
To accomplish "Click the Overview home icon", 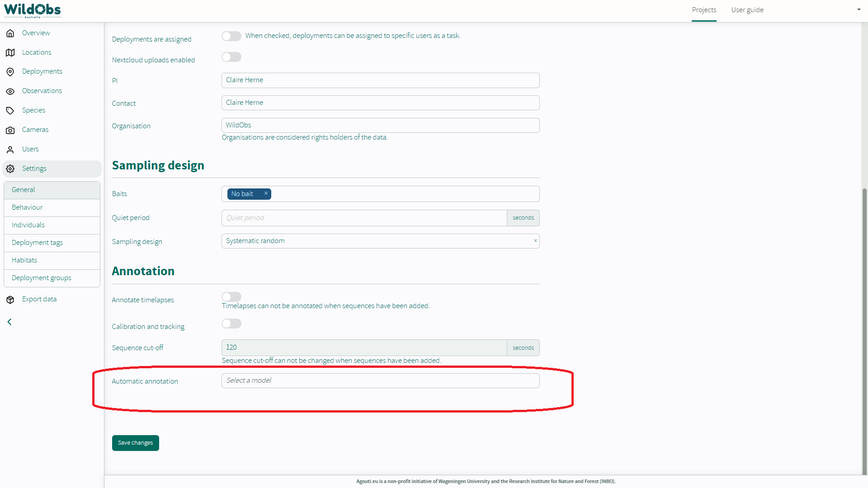I will point(10,33).
